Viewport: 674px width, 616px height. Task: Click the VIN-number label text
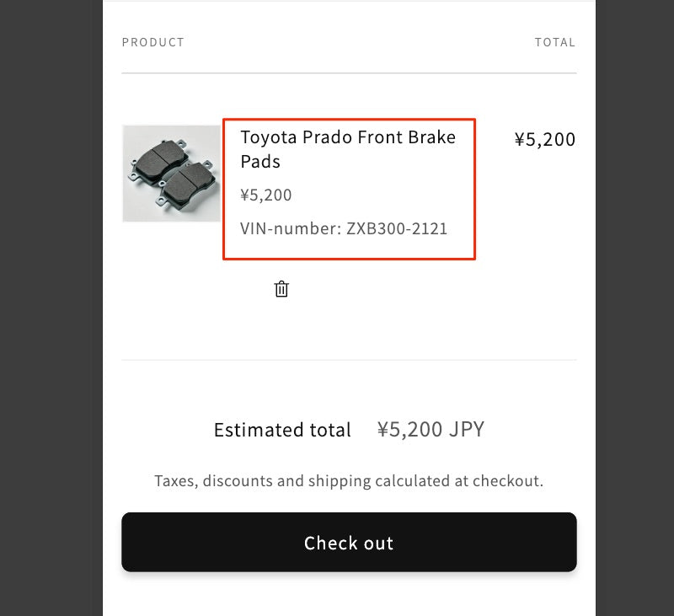[x=291, y=228]
